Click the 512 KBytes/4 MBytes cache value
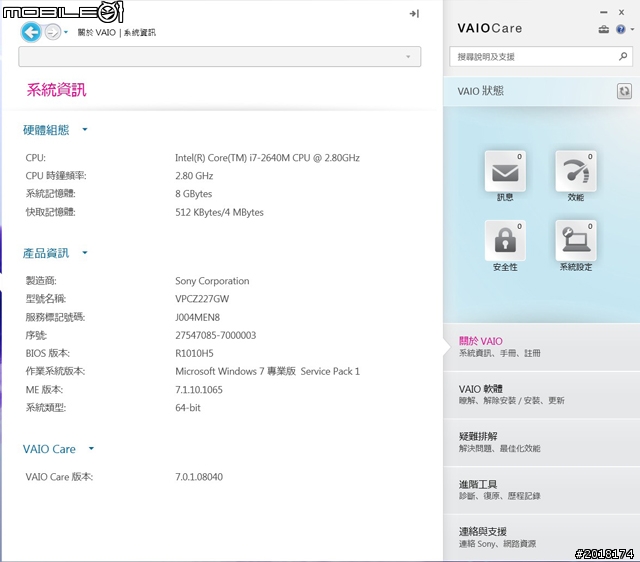Image resolution: width=640 pixels, height=562 pixels. [219, 212]
